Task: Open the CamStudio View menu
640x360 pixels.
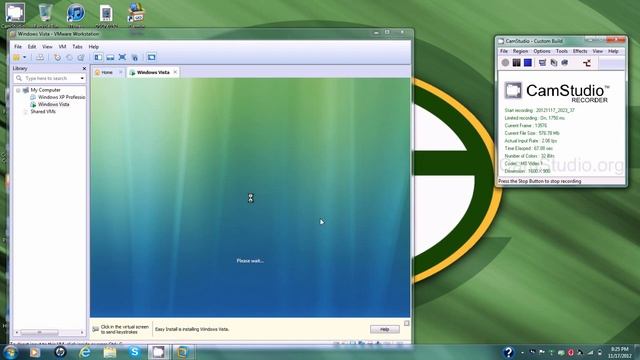Action: pyautogui.click(x=598, y=51)
